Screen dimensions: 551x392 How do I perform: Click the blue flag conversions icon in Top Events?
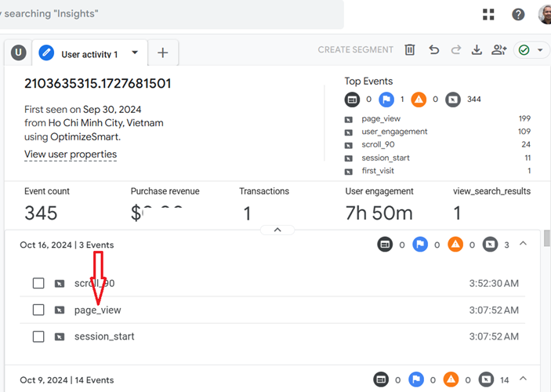386,100
